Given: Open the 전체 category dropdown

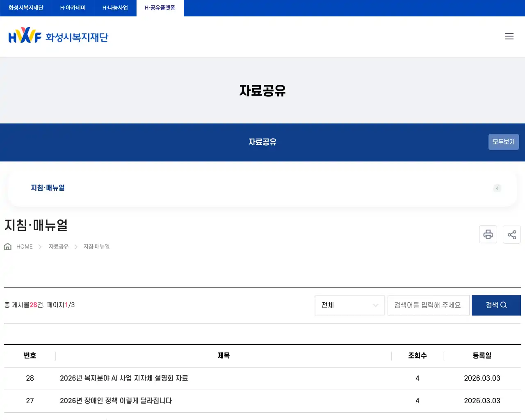Looking at the screenshot, I should [x=349, y=305].
